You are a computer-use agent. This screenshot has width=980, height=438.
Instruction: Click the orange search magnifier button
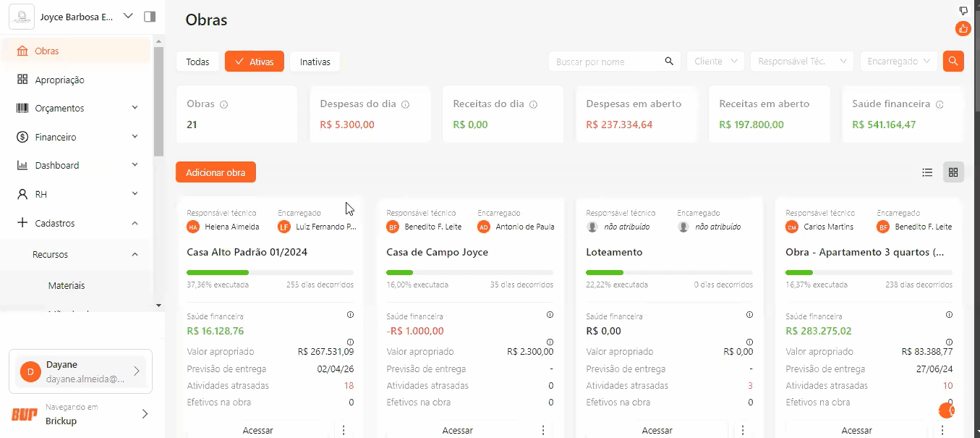953,62
